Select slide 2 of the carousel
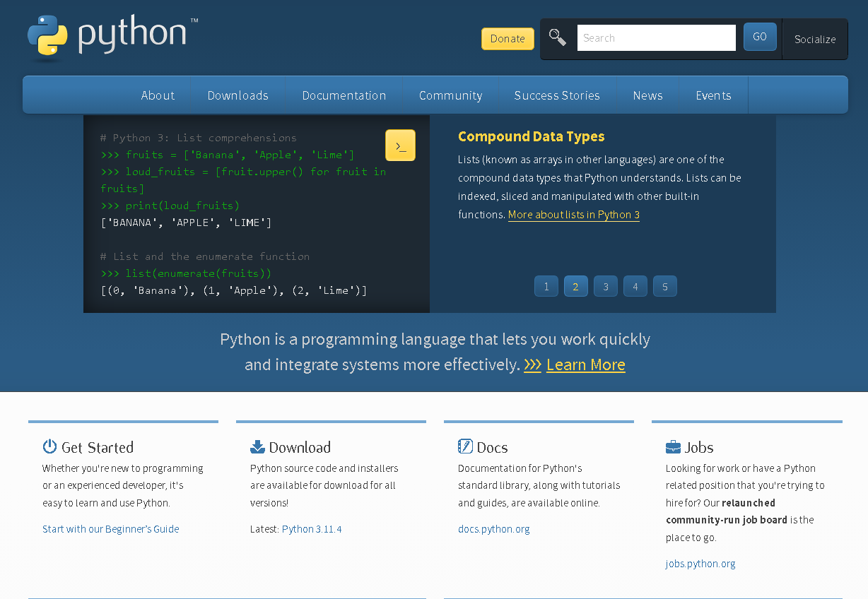The image size is (868, 599). tap(576, 286)
